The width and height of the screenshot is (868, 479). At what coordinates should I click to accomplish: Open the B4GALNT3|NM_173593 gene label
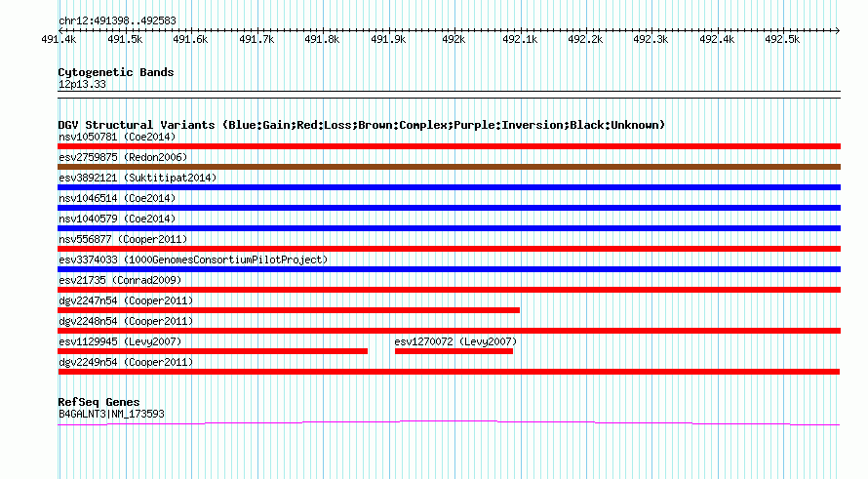[111, 415]
